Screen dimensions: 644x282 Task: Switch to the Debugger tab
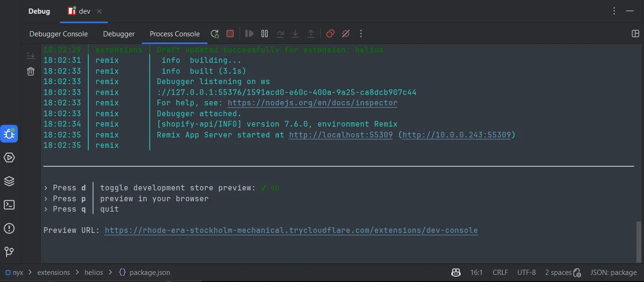point(119,34)
